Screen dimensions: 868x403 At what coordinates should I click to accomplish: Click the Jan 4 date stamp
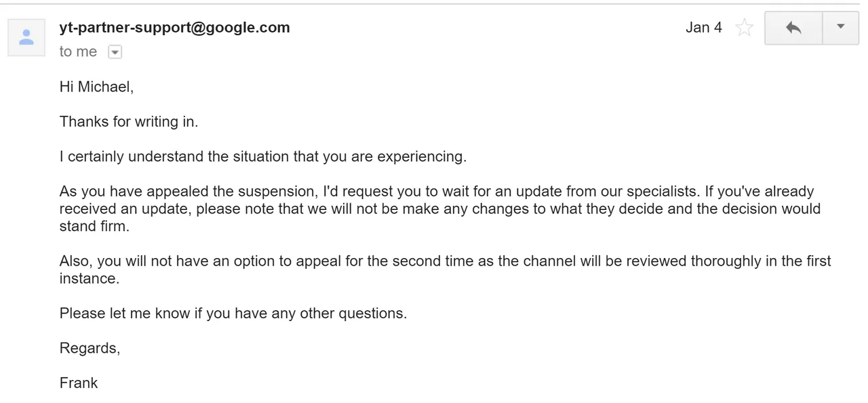(704, 28)
